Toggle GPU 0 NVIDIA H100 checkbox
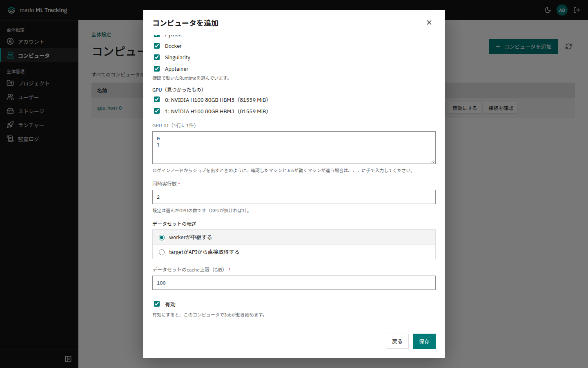Screen dimensions: 588x368 tap(157, 99)
